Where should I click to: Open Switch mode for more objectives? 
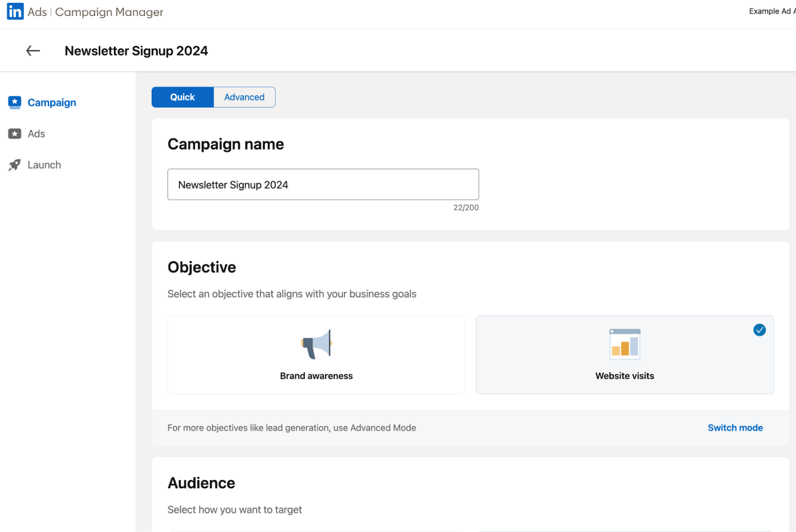735,428
